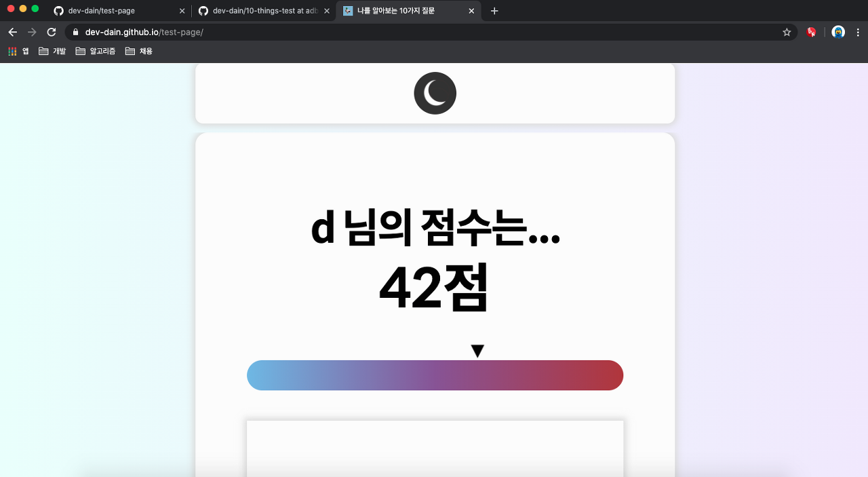Viewport: 868px width, 477px height.
Task: View site info via lock icon
Action: click(75, 32)
